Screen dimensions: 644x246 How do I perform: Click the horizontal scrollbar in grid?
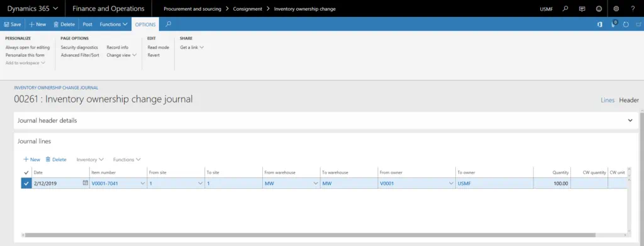click(x=310, y=235)
